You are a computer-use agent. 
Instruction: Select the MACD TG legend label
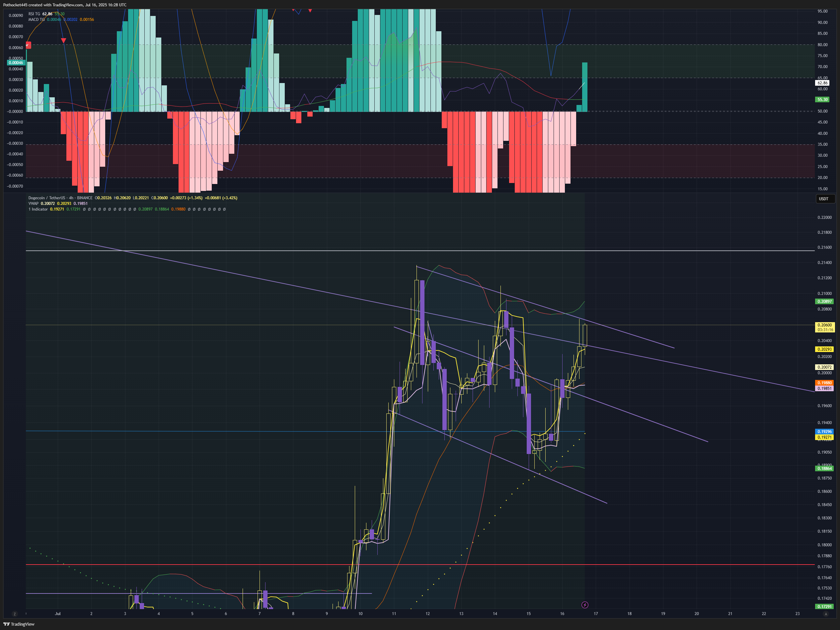point(37,19)
